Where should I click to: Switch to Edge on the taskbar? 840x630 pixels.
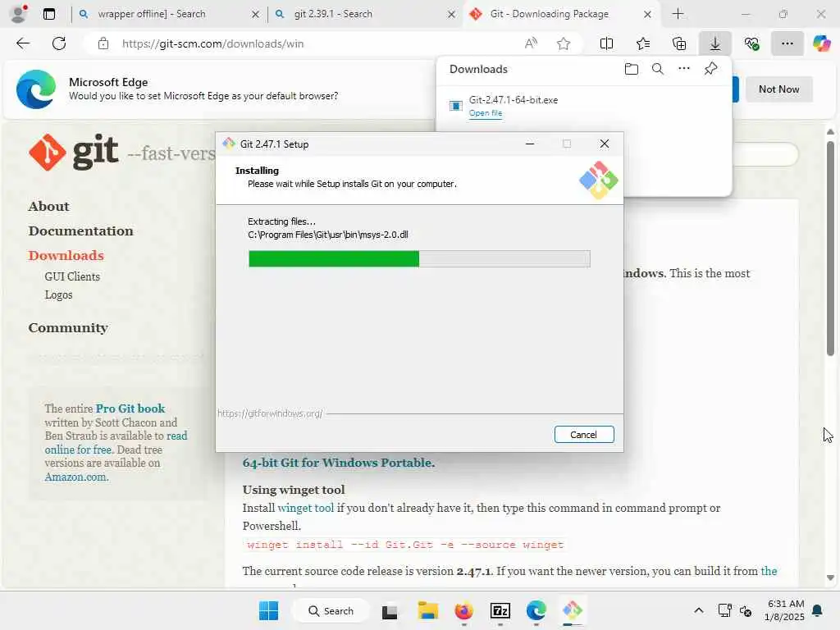536,610
